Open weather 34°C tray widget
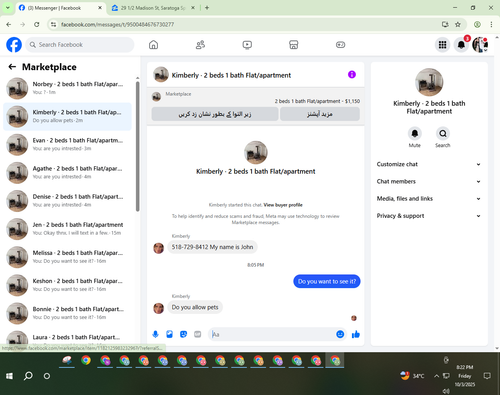500x395 pixels. [x=412, y=376]
